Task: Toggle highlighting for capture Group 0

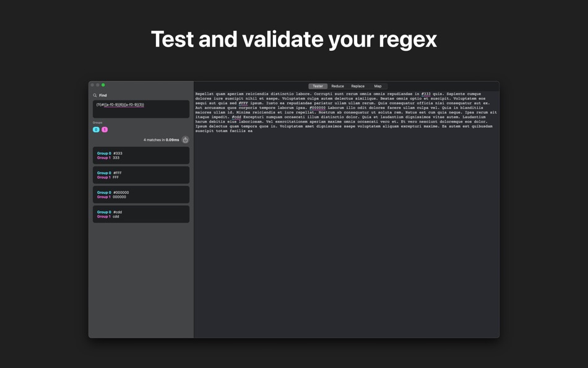Action: 97,129
